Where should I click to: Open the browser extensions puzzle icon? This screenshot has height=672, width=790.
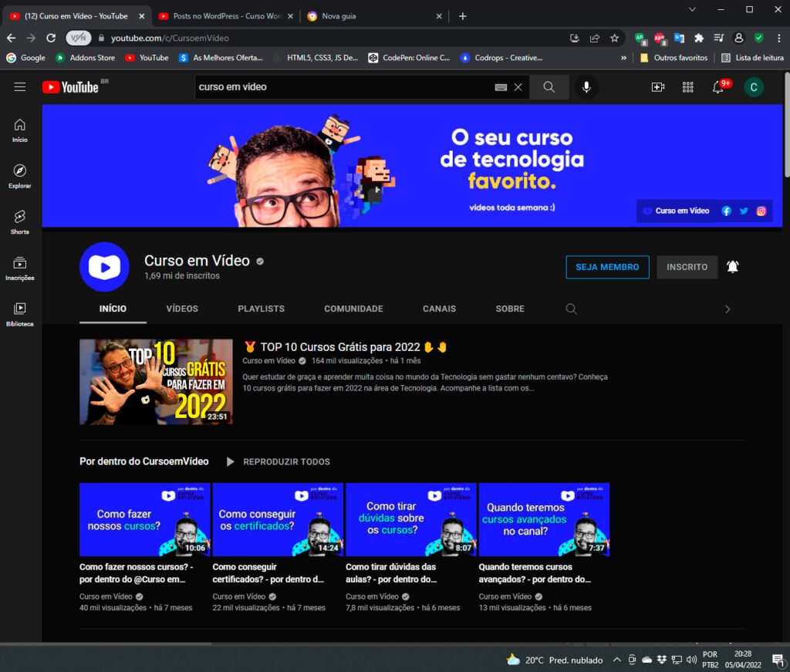point(699,39)
